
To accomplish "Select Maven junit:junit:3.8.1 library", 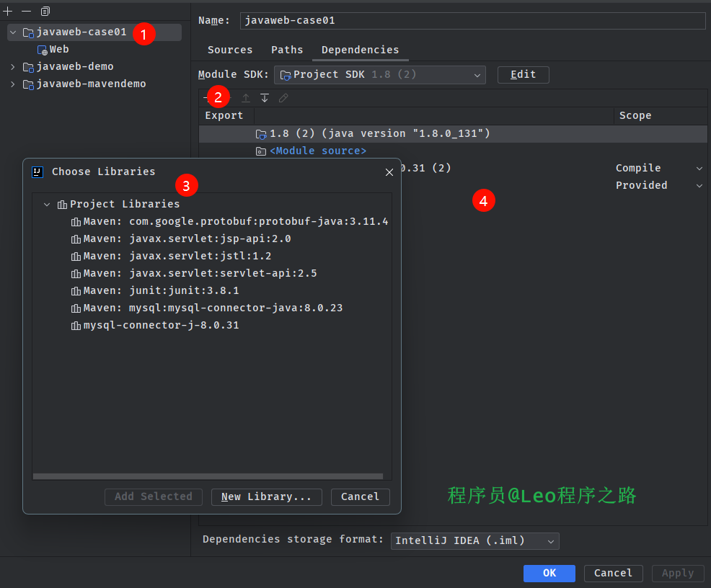I will (x=161, y=291).
